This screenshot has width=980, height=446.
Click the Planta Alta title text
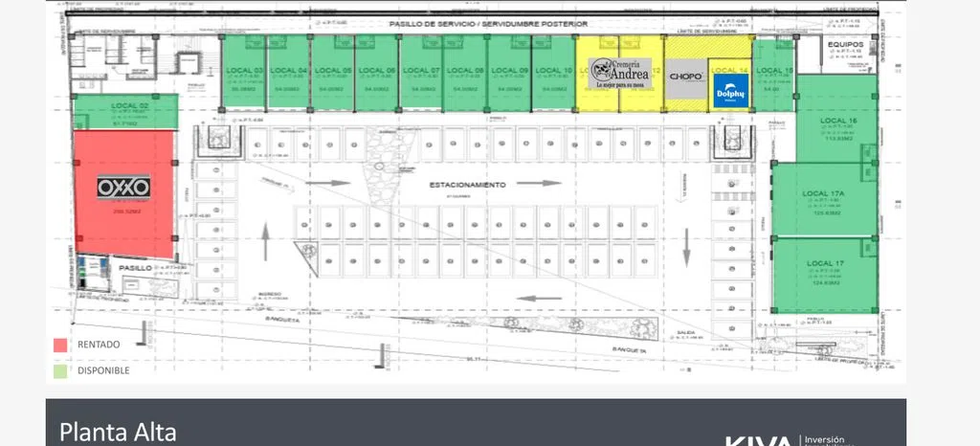[118, 433]
